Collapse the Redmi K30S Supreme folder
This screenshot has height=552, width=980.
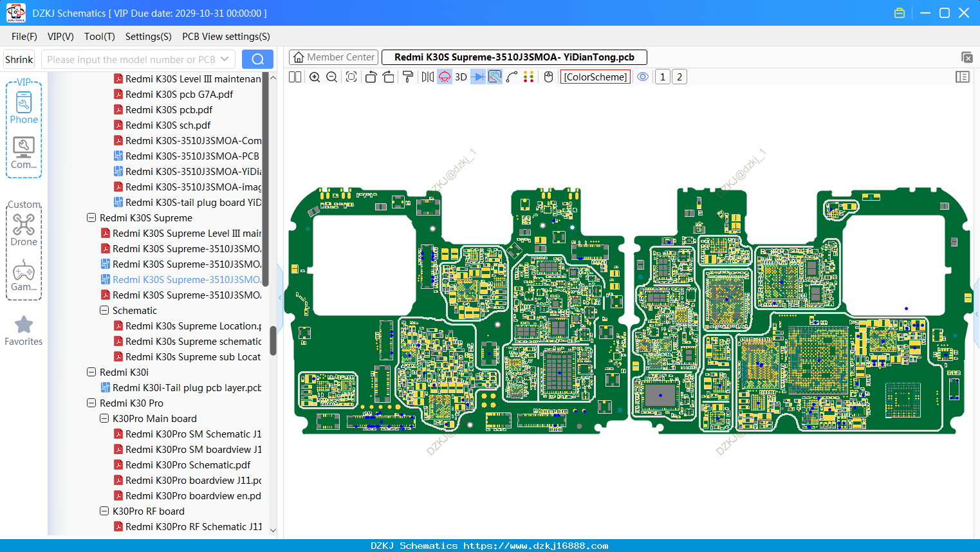[91, 218]
